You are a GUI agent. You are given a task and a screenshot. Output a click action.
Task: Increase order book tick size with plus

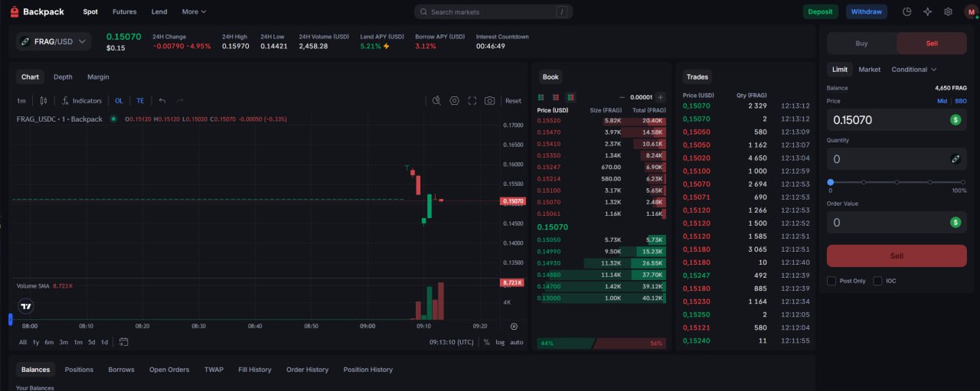click(660, 97)
